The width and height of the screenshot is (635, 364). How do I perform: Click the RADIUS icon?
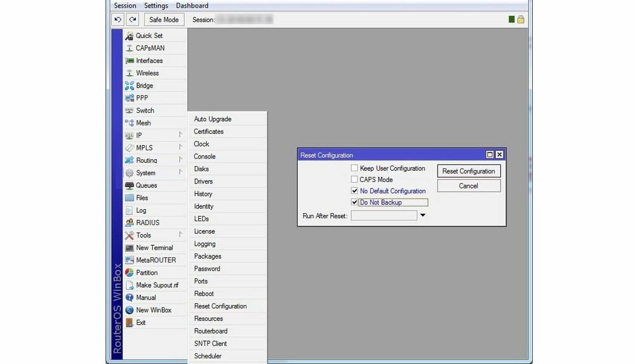(129, 223)
